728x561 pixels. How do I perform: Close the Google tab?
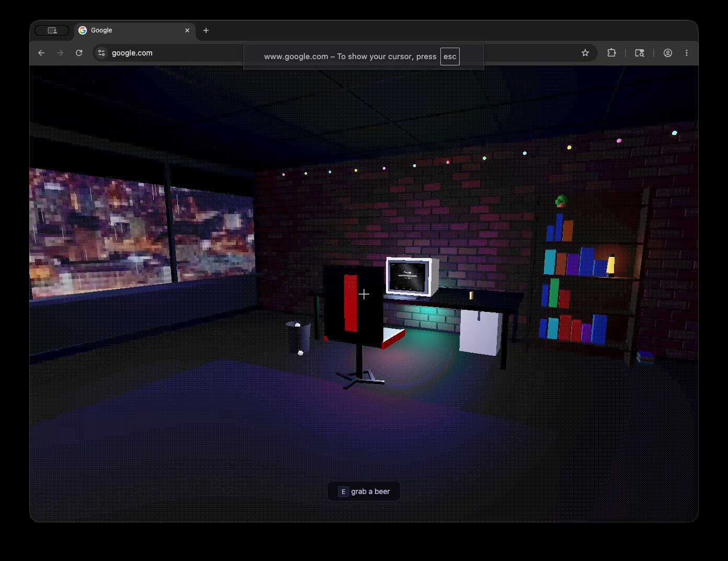coord(187,30)
